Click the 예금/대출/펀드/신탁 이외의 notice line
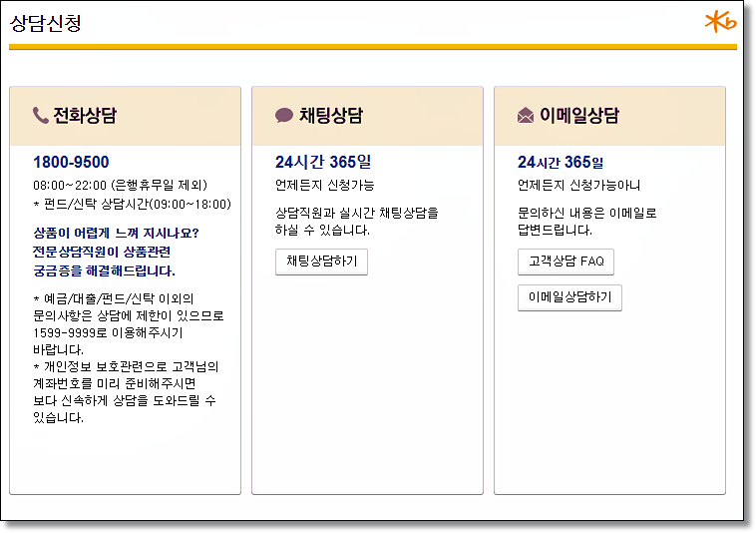 click(x=114, y=298)
